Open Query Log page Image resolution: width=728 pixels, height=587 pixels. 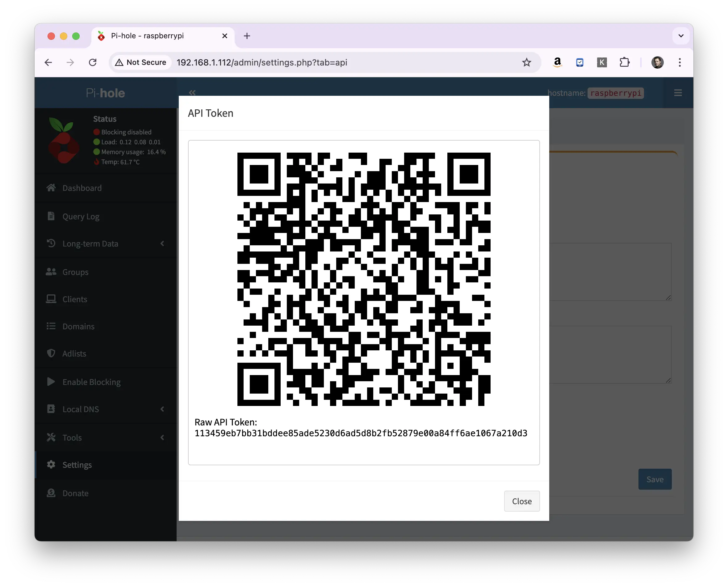click(81, 216)
